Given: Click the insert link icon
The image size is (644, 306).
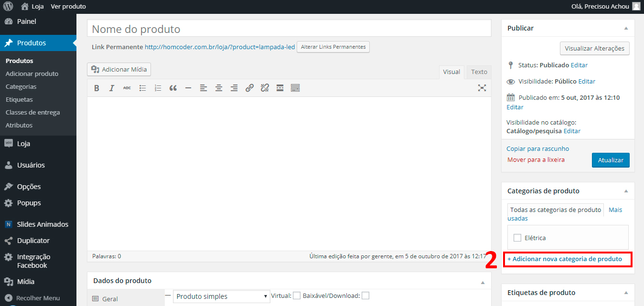Looking at the screenshot, I should tap(249, 88).
